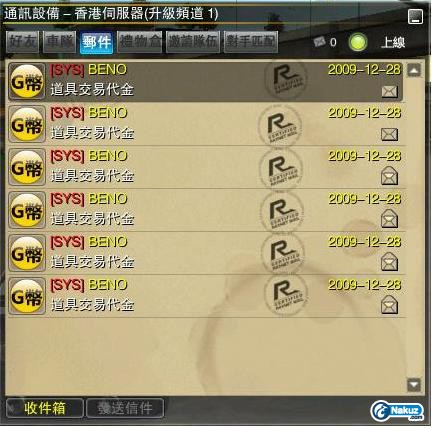Click the 收件箱 inbox button
The width and height of the screenshot is (432, 428).
coord(45,408)
